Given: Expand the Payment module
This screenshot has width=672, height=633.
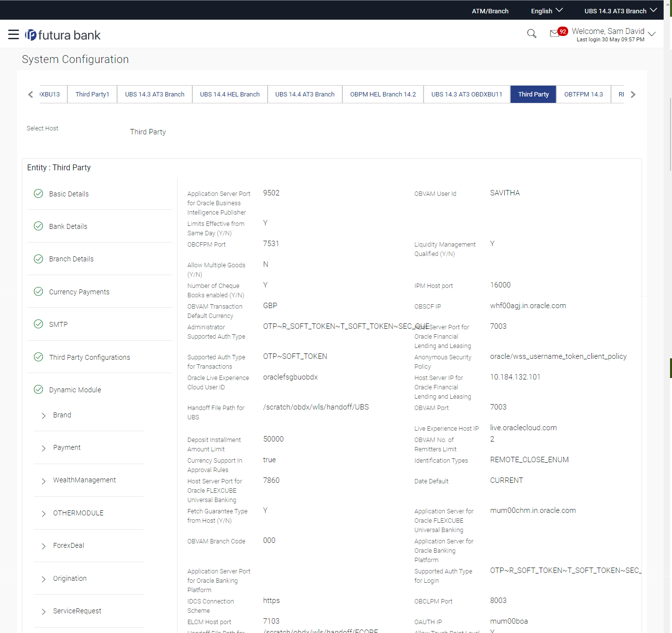Looking at the screenshot, I should [x=43, y=448].
